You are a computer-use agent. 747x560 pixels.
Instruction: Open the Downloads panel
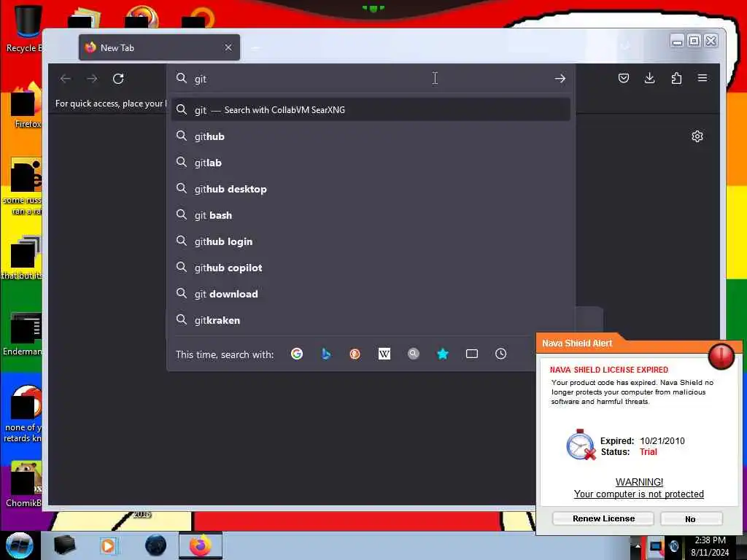click(x=650, y=78)
